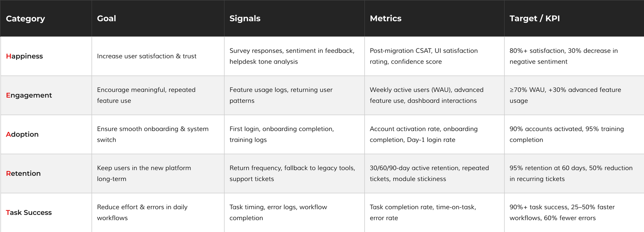Select the Happiness category cell
The height and width of the screenshot is (232, 644).
coord(24,56)
